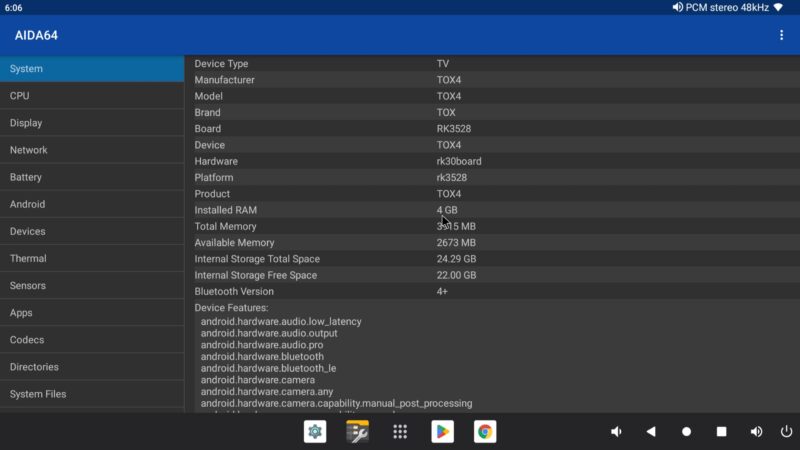Open the Devices category
This screenshot has height=450, width=800.
click(92, 231)
